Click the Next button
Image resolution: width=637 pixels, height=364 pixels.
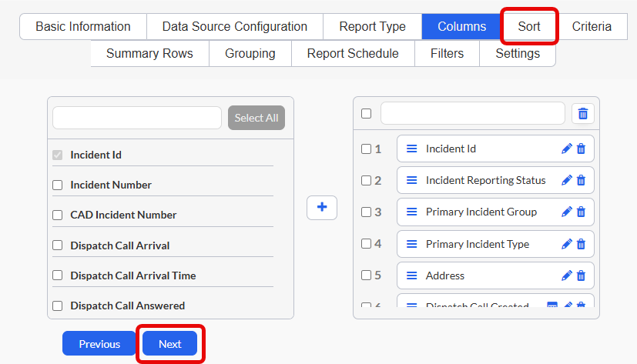tap(169, 344)
